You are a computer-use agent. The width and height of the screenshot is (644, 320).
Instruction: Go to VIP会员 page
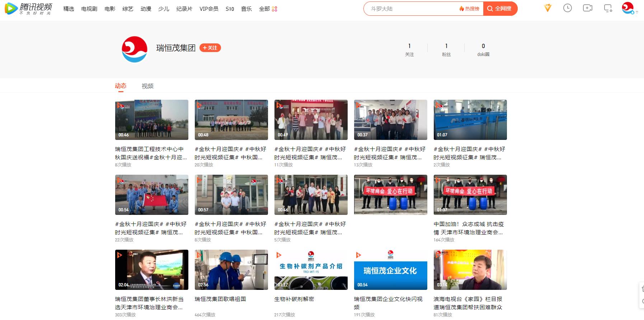(209, 9)
